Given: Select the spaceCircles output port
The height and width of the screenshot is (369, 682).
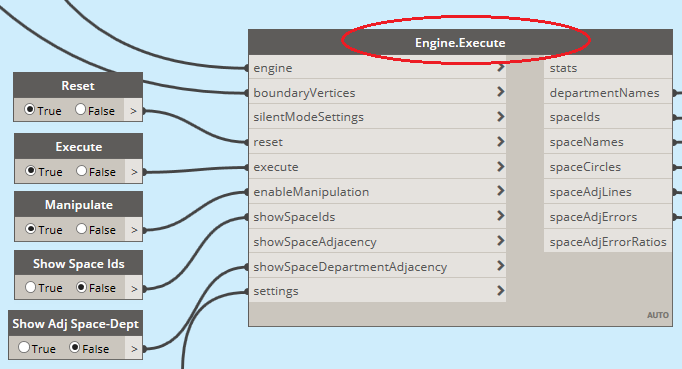Looking at the screenshot, I should pos(608,167).
